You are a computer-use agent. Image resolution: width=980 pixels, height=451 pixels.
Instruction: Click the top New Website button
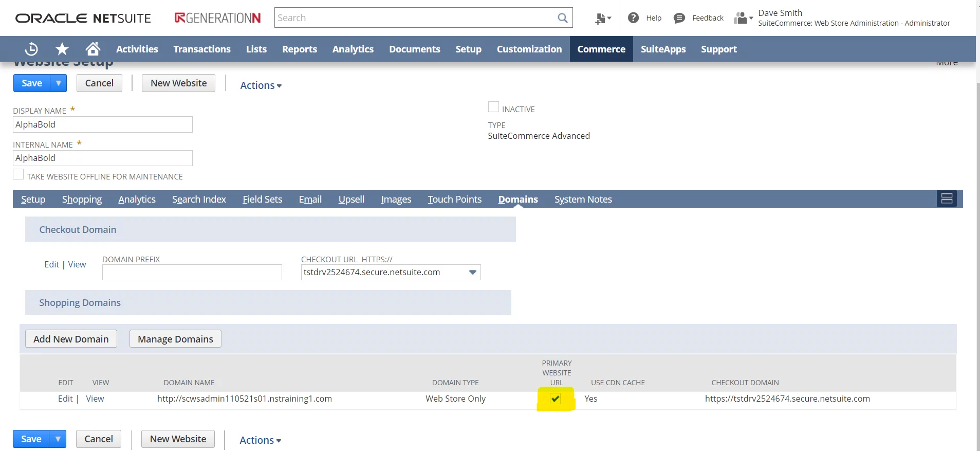pyautogui.click(x=179, y=83)
